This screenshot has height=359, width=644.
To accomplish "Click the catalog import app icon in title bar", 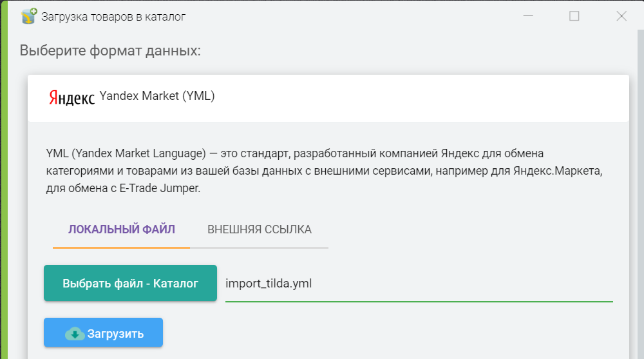I will pyautogui.click(x=28, y=17).
